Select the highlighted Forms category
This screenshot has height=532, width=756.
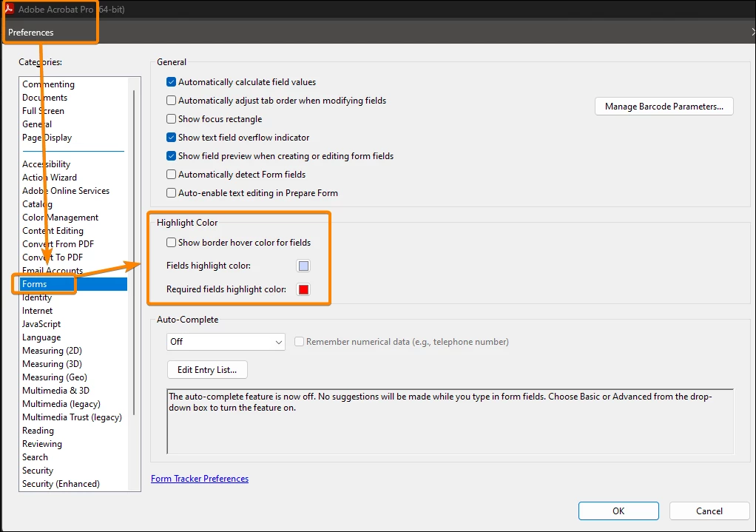(x=74, y=284)
